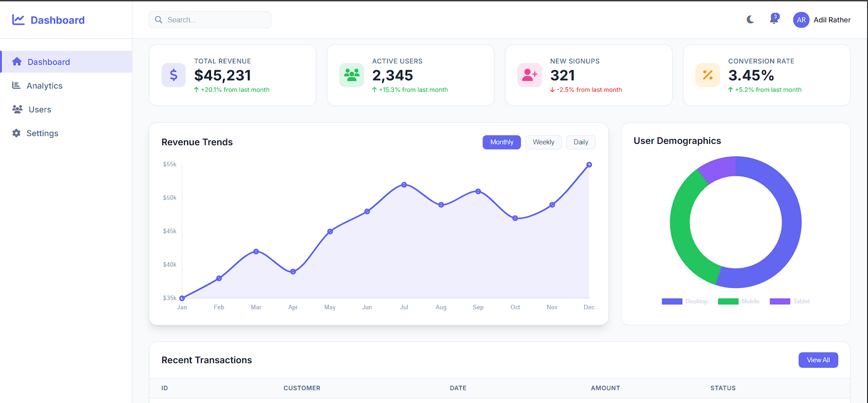Open notifications bell icon

[773, 20]
